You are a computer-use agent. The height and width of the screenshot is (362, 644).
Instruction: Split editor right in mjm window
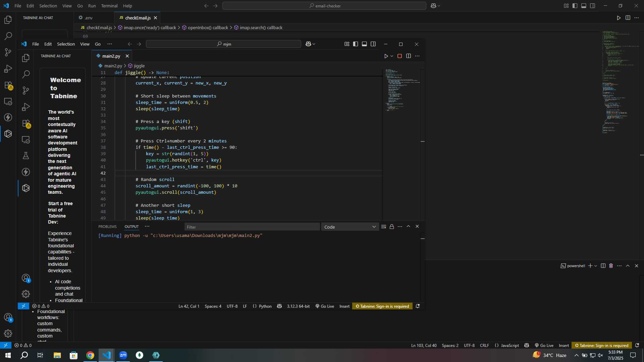(x=409, y=56)
